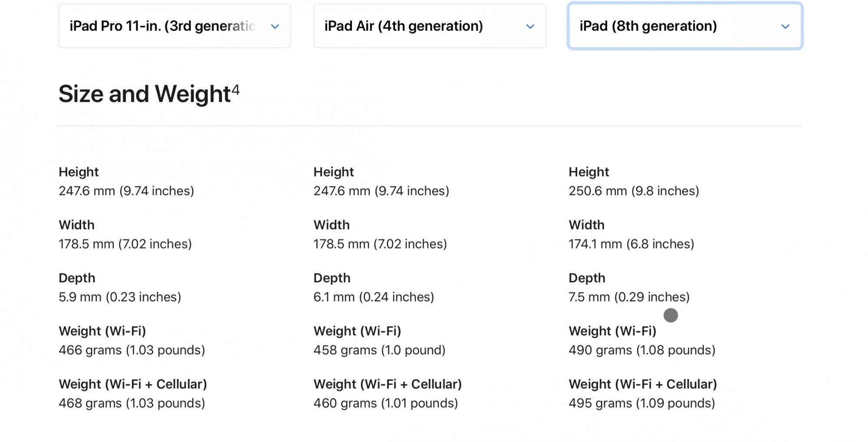Click the 466 grams (1.03 pounds) weight value
Viewport: 868px width, 442px height.
tap(132, 350)
